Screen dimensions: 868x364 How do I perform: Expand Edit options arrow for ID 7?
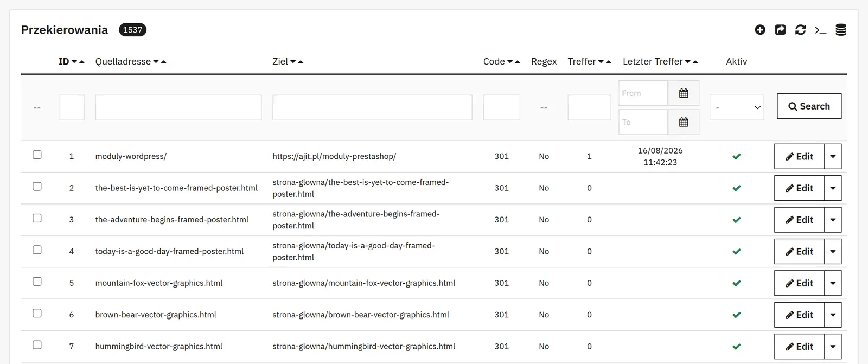point(833,347)
